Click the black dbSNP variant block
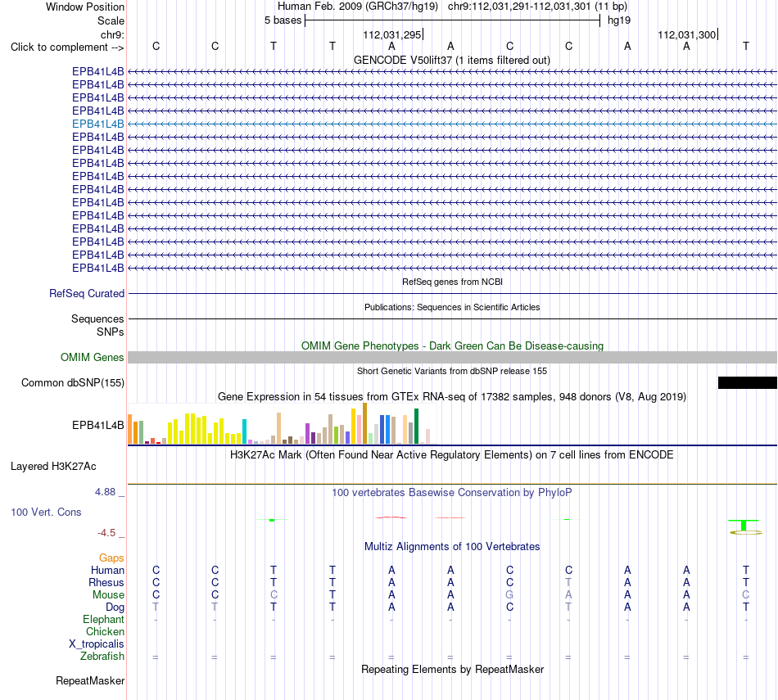This screenshot has width=778, height=700. coord(747,382)
